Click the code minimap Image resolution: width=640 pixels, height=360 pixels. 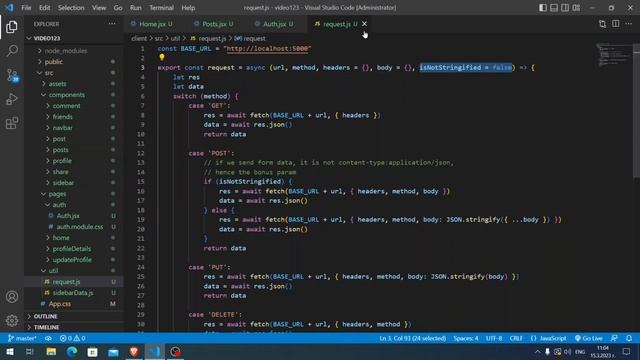pos(614,55)
